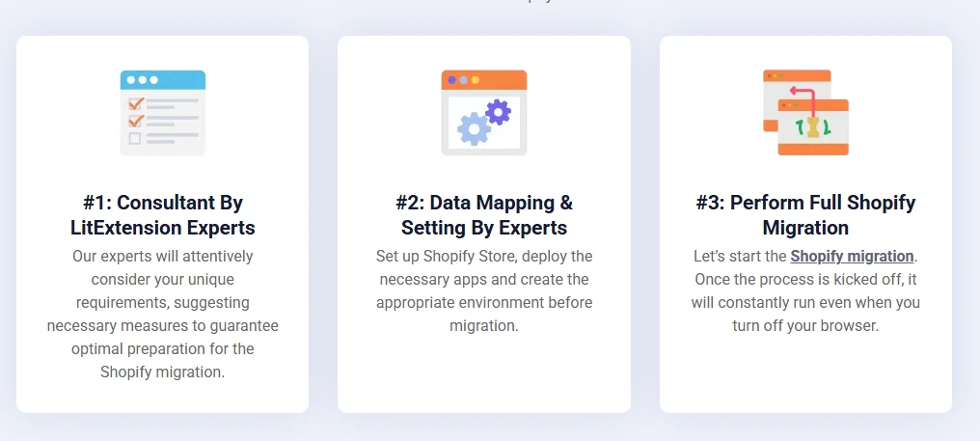Click the large blue gear in the settings illustration
Screen dimensions: 980x441
[x=473, y=128]
